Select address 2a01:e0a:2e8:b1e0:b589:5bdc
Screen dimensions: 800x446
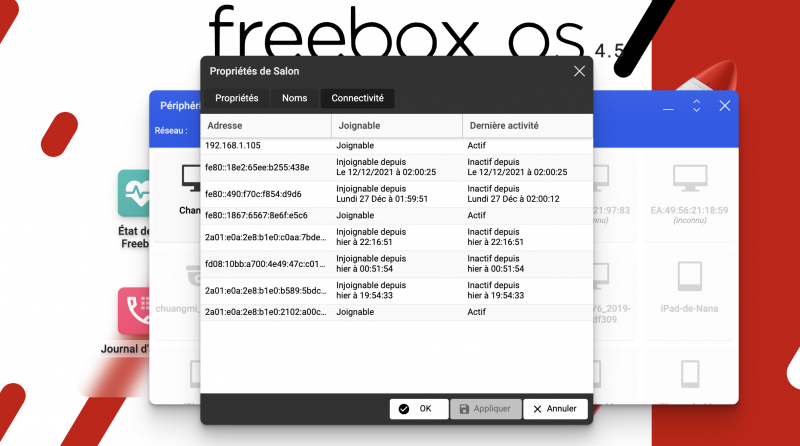(265, 290)
